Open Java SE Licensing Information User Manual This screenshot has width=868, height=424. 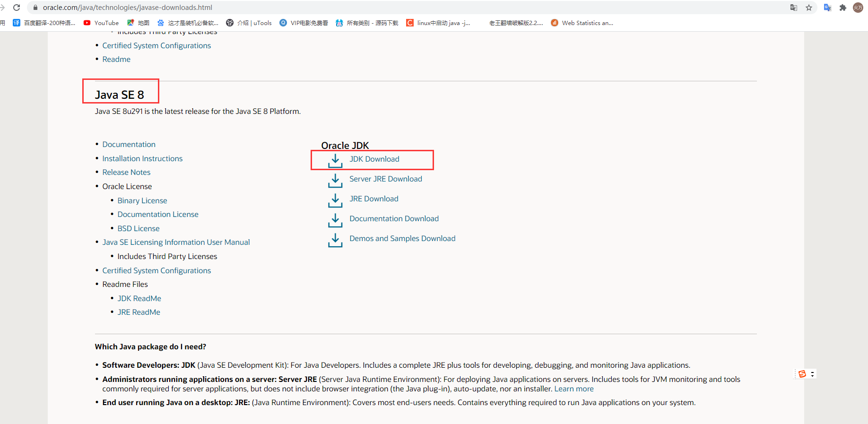(176, 242)
